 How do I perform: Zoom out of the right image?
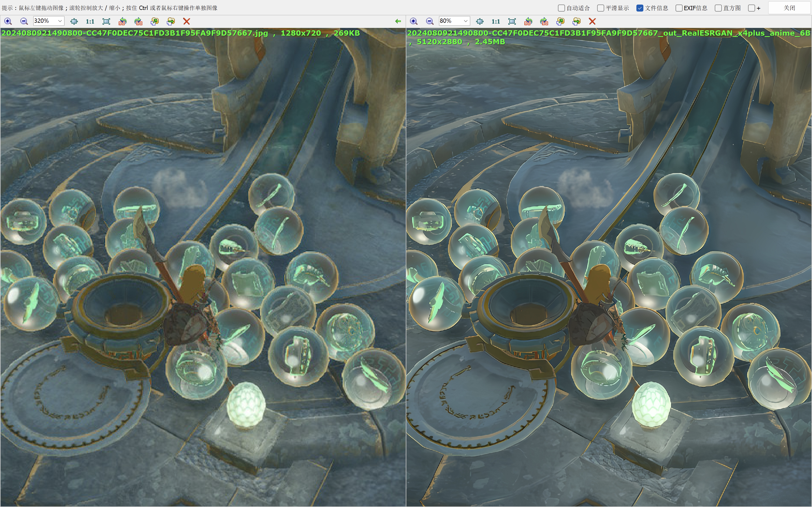(430, 21)
